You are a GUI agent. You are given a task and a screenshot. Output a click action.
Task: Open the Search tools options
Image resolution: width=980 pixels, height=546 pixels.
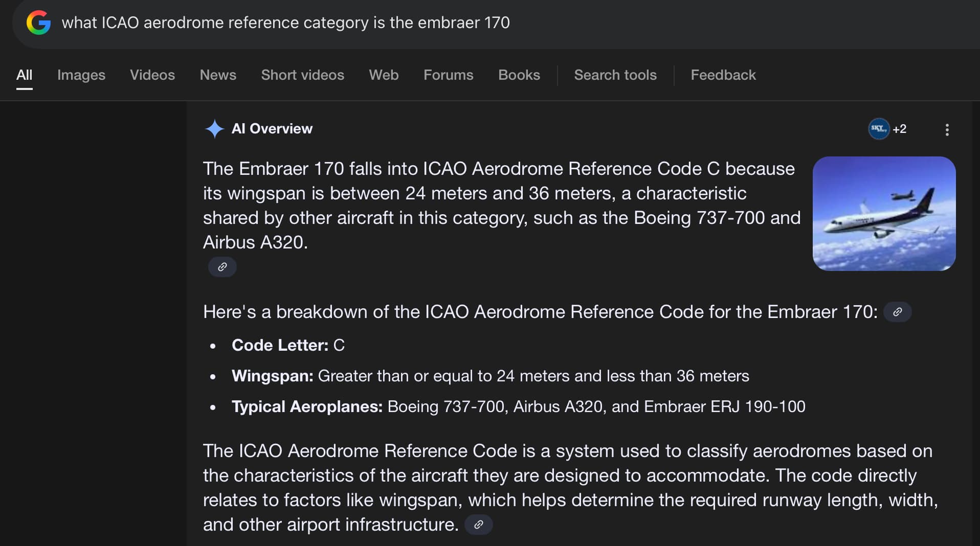(615, 75)
